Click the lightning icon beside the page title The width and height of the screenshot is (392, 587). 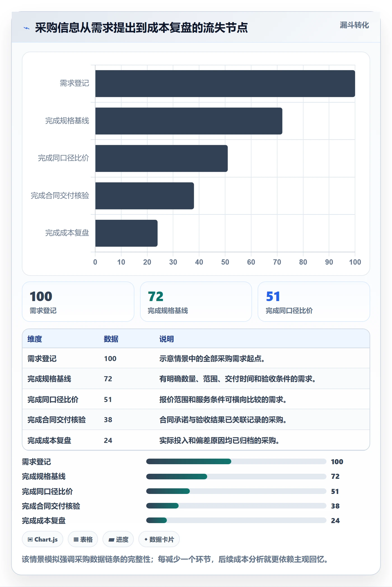pyautogui.click(x=27, y=28)
